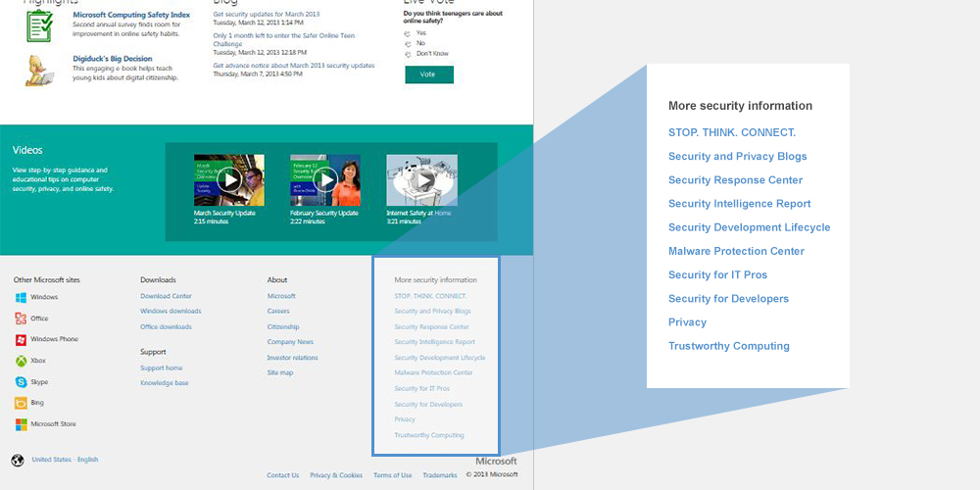This screenshot has height=490, width=980.
Task: Open the Office downloads link
Action: [167, 327]
